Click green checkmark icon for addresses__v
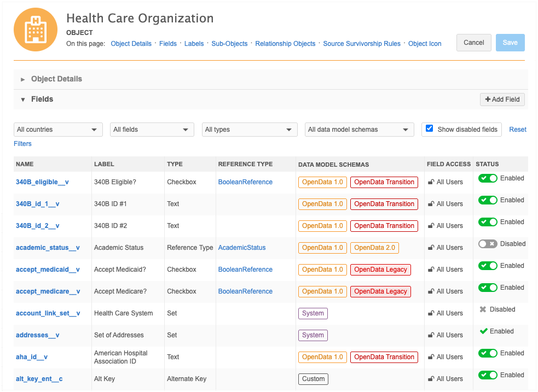538x392 pixels. click(483, 331)
